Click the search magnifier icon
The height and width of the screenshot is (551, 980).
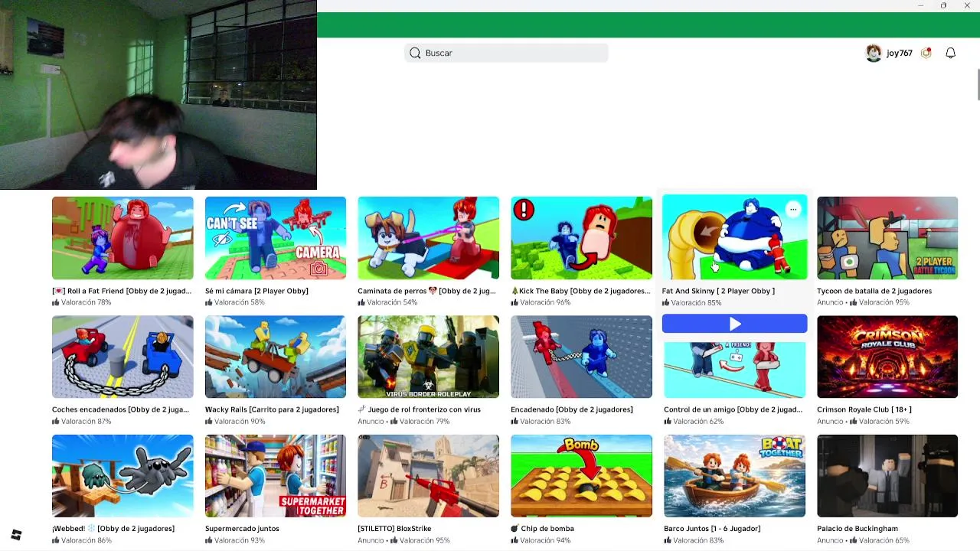[x=415, y=53]
